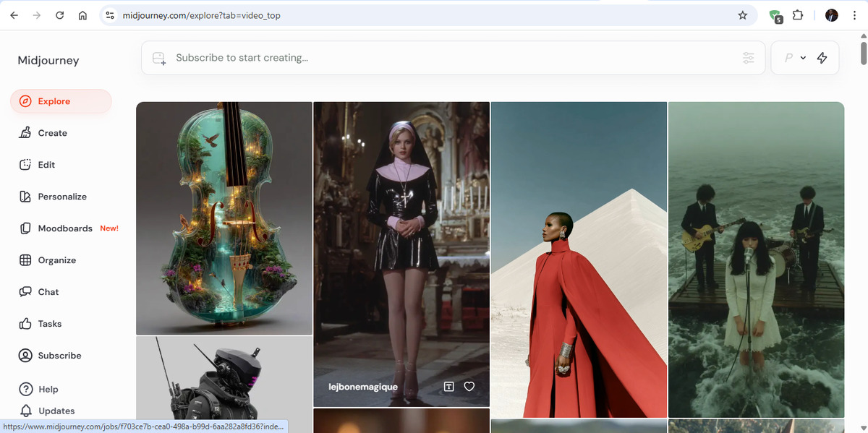
Task: Open the Chat rooms page
Action: tap(48, 292)
